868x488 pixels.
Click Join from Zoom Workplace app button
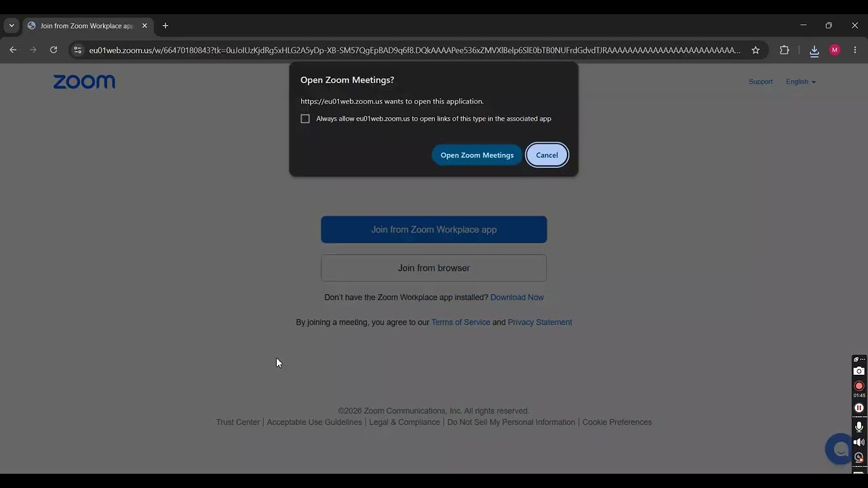(x=434, y=230)
